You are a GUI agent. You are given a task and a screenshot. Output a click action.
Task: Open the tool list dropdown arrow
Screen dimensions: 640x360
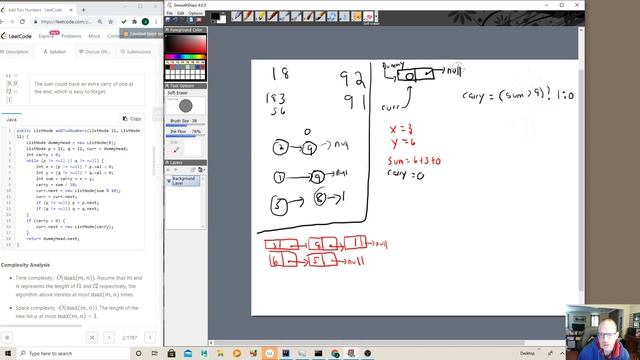pos(376,16)
